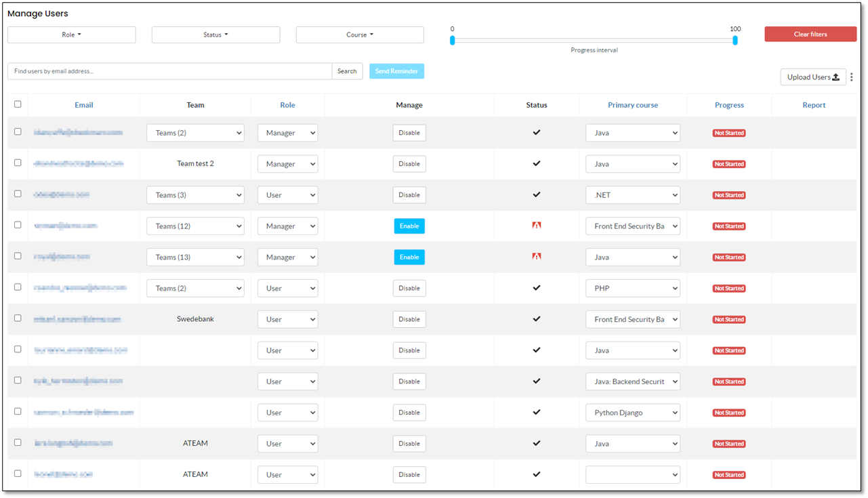Tick the select-all checkbox in table header
The width and height of the screenshot is (868, 498).
[x=18, y=104]
